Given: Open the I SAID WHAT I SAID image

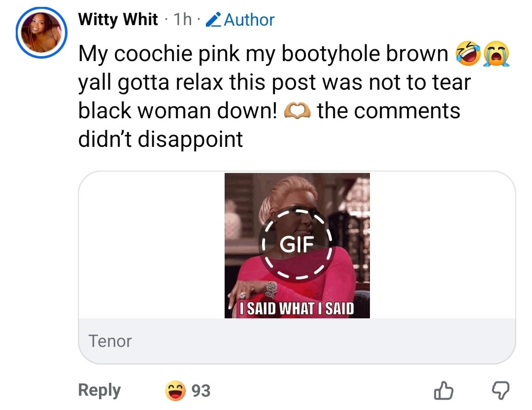Looking at the screenshot, I should pos(297,246).
